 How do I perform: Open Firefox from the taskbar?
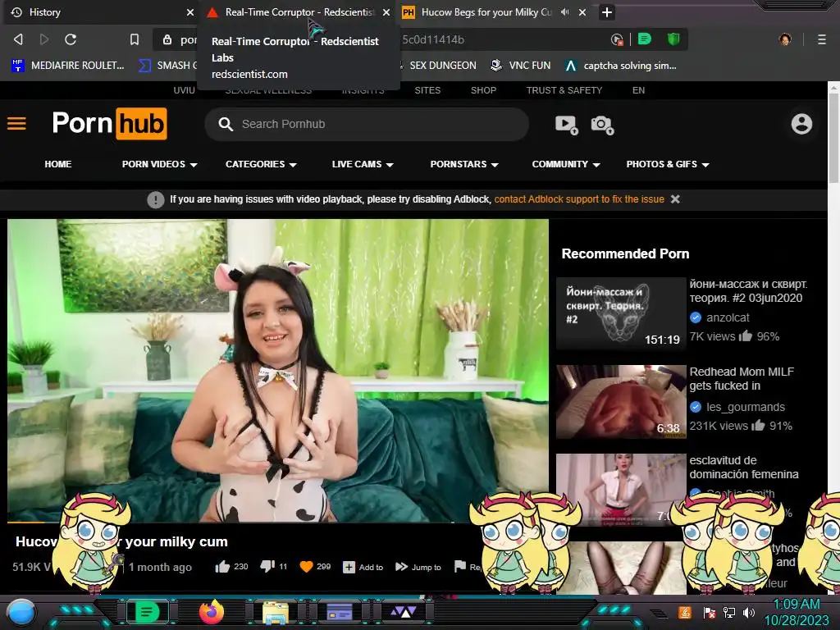tap(212, 612)
